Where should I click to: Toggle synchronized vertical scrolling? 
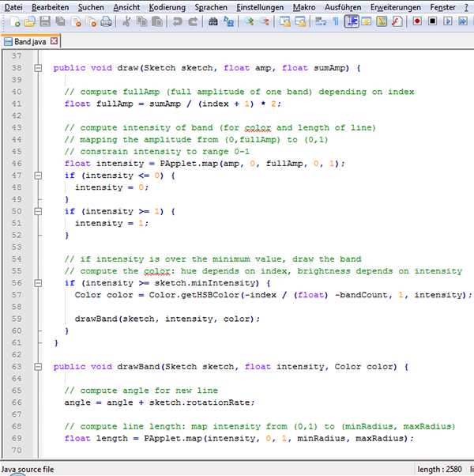point(284,21)
